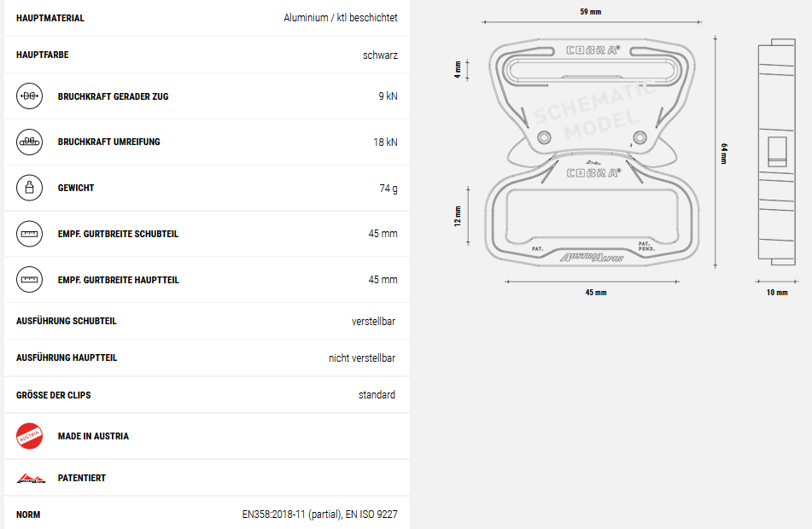This screenshot has width=812, height=529.
Task: Click the nicht verstellbar value
Action: point(362,358)
